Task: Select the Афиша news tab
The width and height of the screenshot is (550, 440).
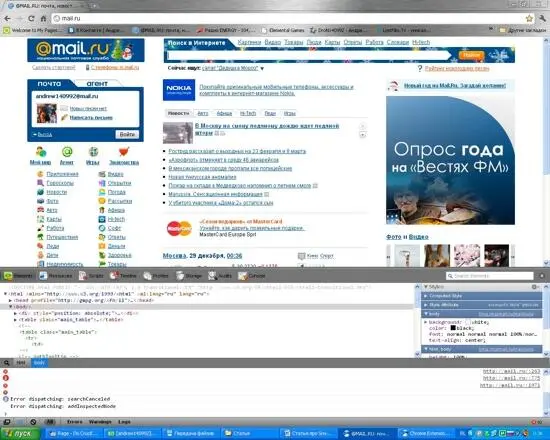Action: coord(224,113)
